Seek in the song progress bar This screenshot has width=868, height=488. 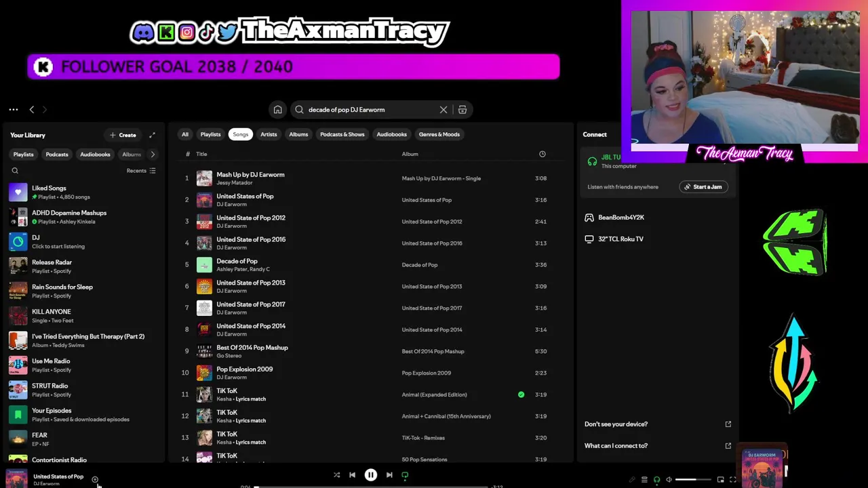pyautogui.click(x=371, y=487)
